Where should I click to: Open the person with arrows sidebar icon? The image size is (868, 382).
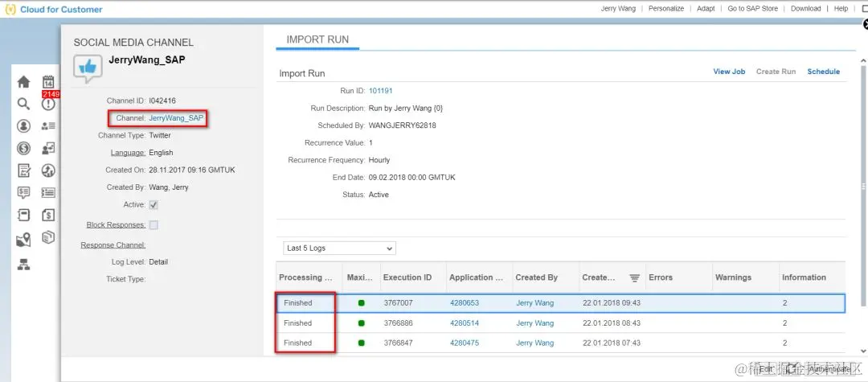pos(48,148)
